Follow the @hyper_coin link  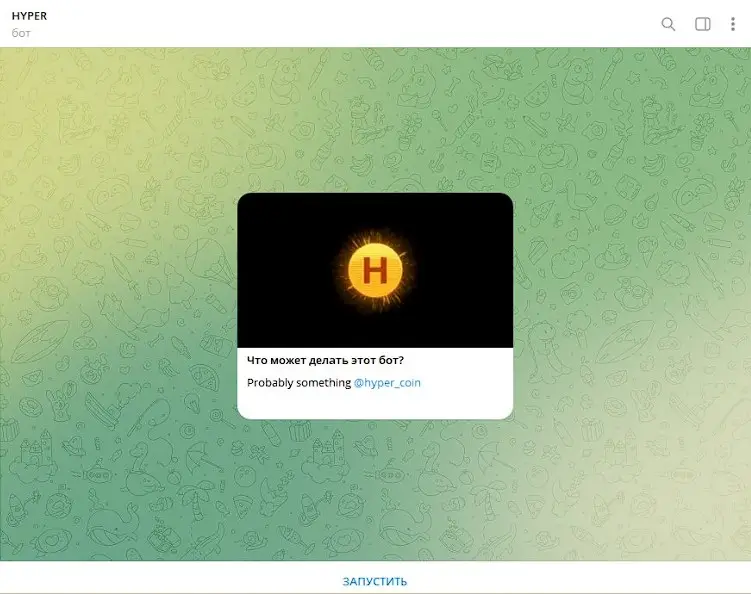pyautogui.click(x=387, y=383)
